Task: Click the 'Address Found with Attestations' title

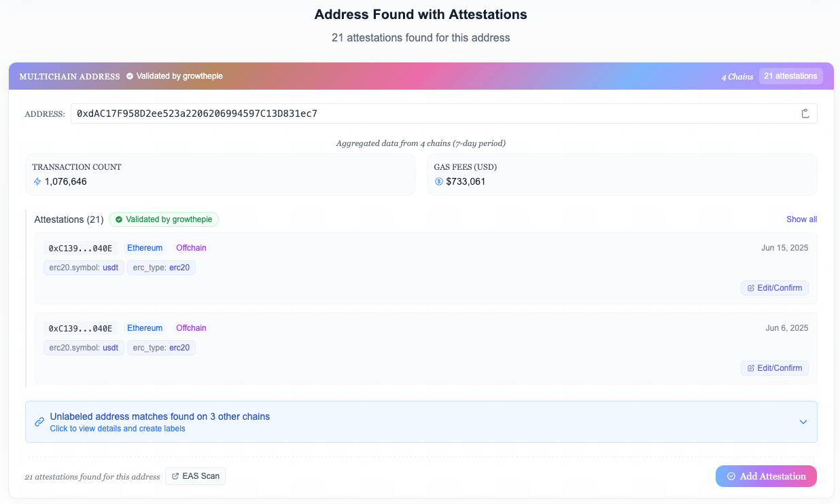Action: tap(421, 14)
